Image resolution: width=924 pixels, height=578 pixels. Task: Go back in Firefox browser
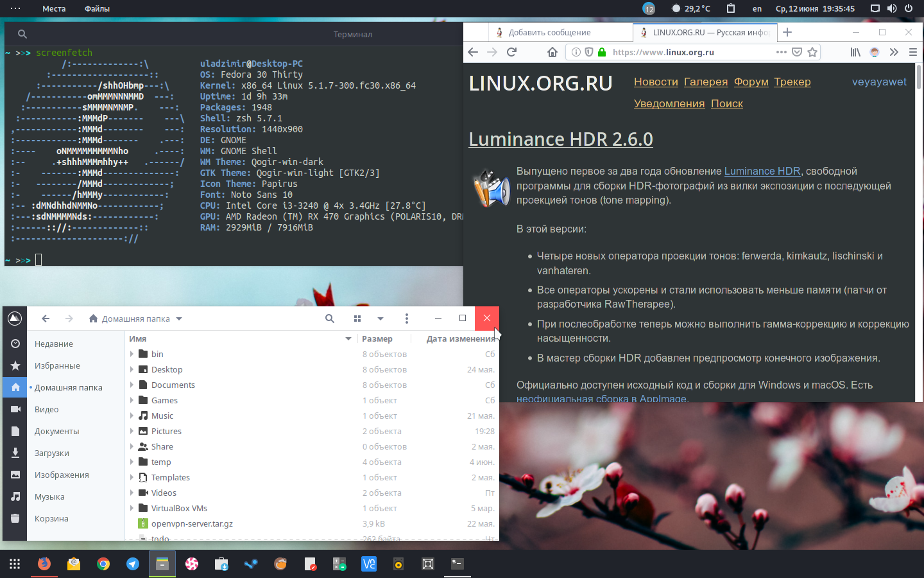[x=473, y=52]
